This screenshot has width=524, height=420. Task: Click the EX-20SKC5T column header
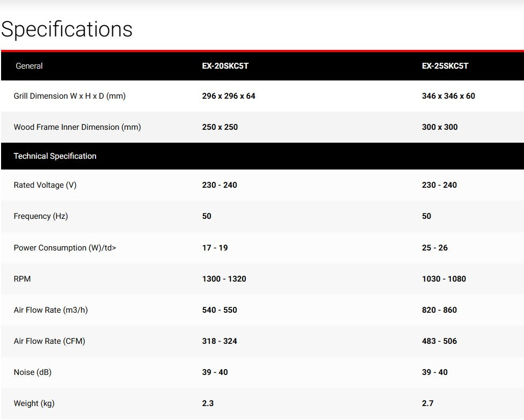(225, 66)
